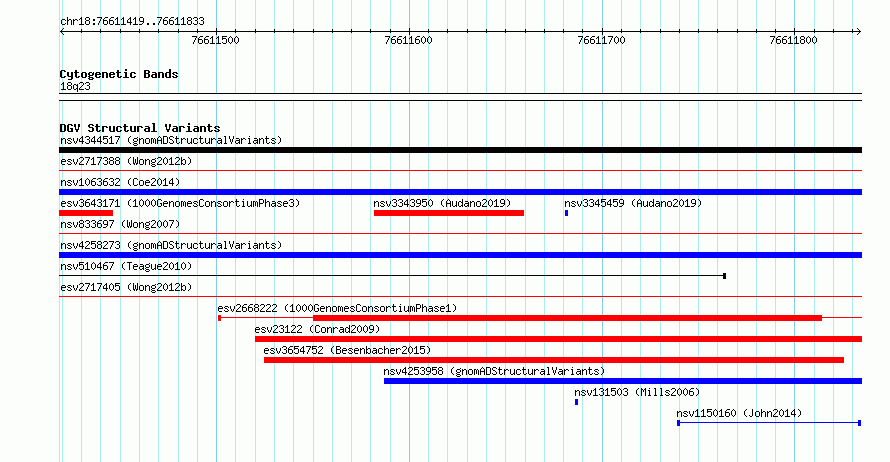Open nsv3343950 (Audano2019) label
Screen dimensions: 890x462
[x=442, y=203]
